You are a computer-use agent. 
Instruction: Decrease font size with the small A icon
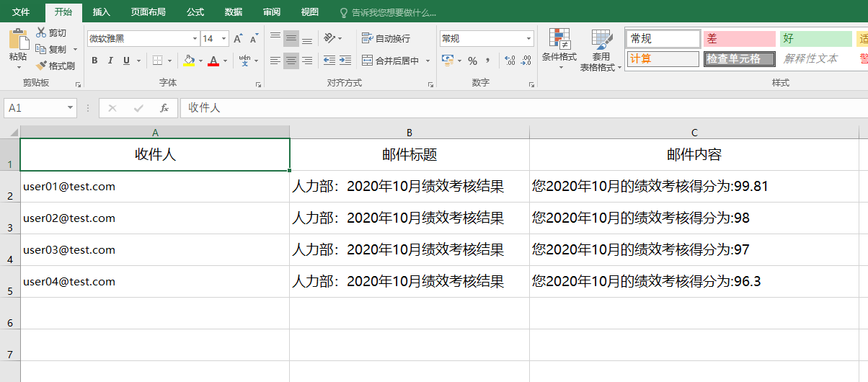click(254, 39)
